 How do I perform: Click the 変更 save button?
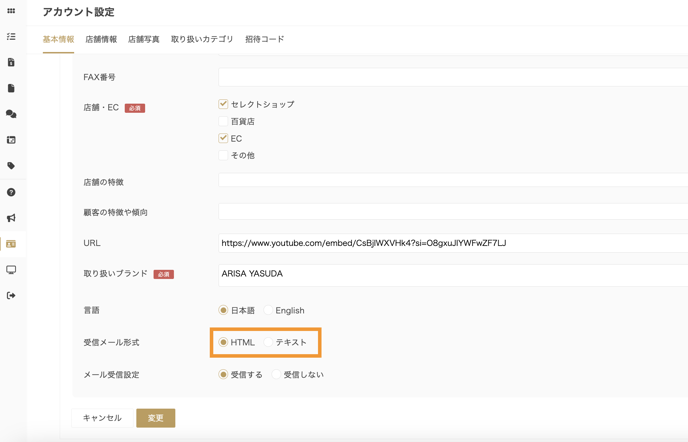click(x=155, y=418)
